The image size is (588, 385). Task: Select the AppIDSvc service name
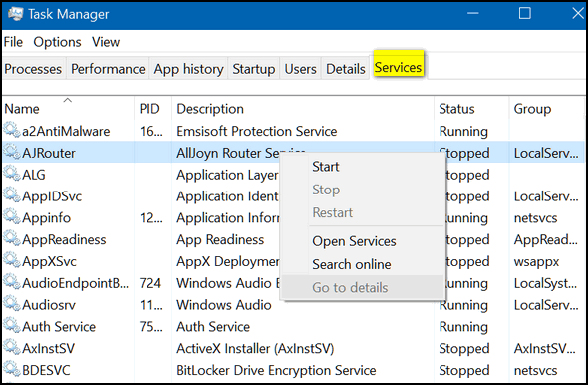(x=52, y=196)
